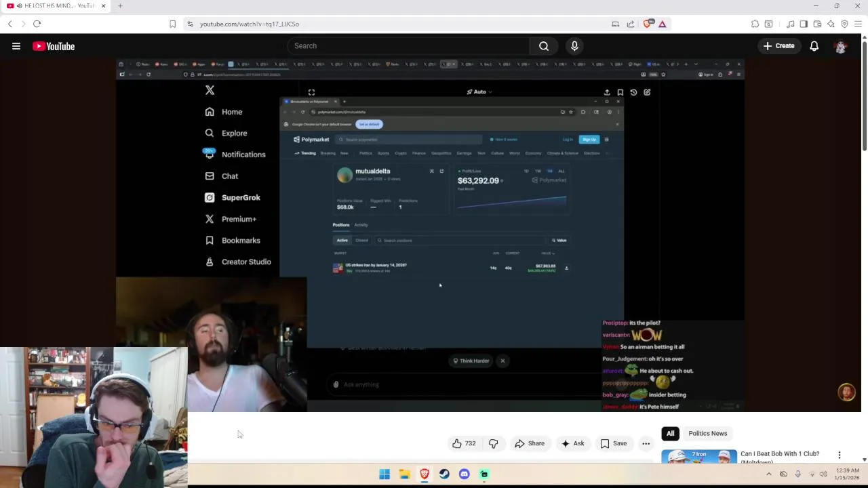Open the browser extensions puzzle icon
The image size is (868, 488).
pyautogui.click(x=755, y=24)
